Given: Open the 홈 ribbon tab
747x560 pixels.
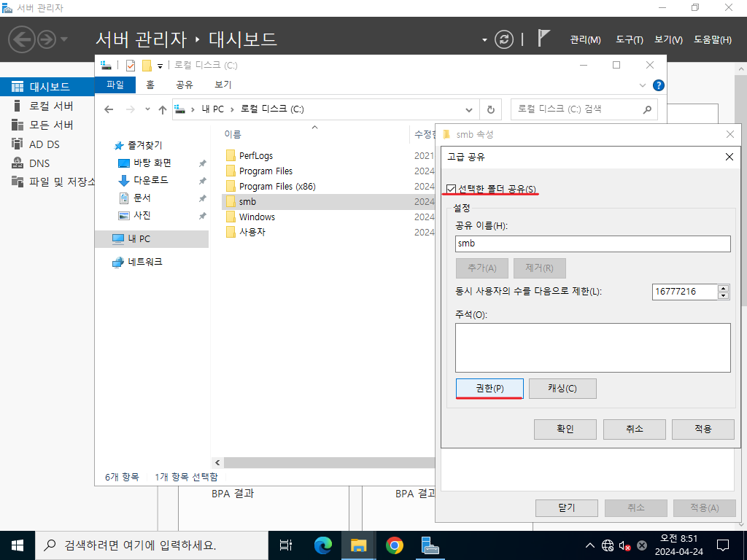Looking at the screenshot, I should click(150, 85).
